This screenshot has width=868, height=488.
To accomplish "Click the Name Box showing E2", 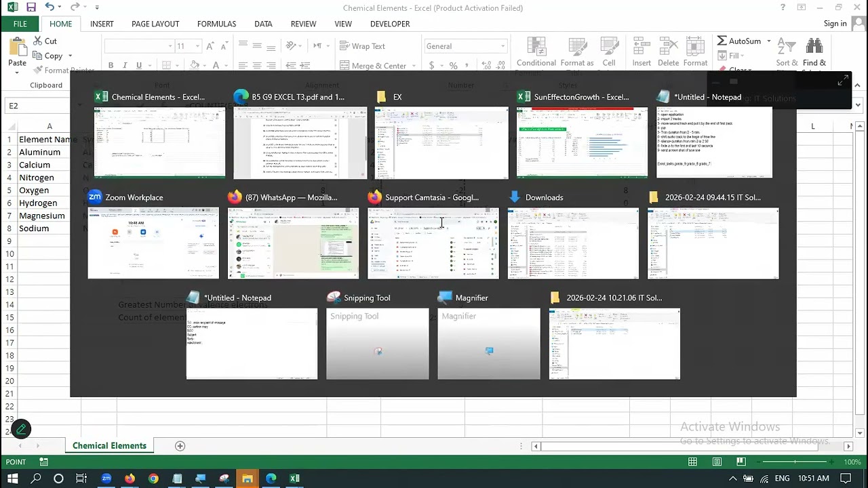I will pyautogui.click(x=37, y=106).
